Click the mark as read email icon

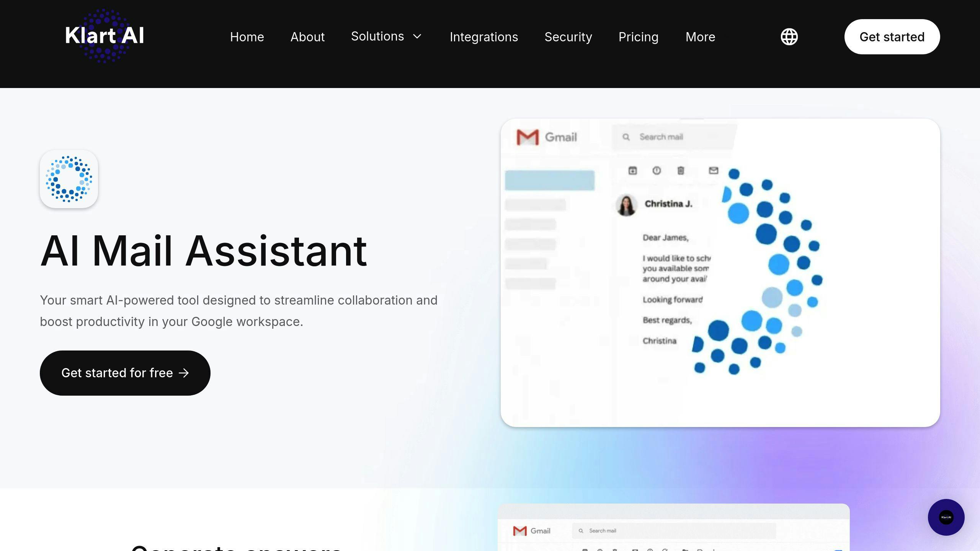pos(713,171)
